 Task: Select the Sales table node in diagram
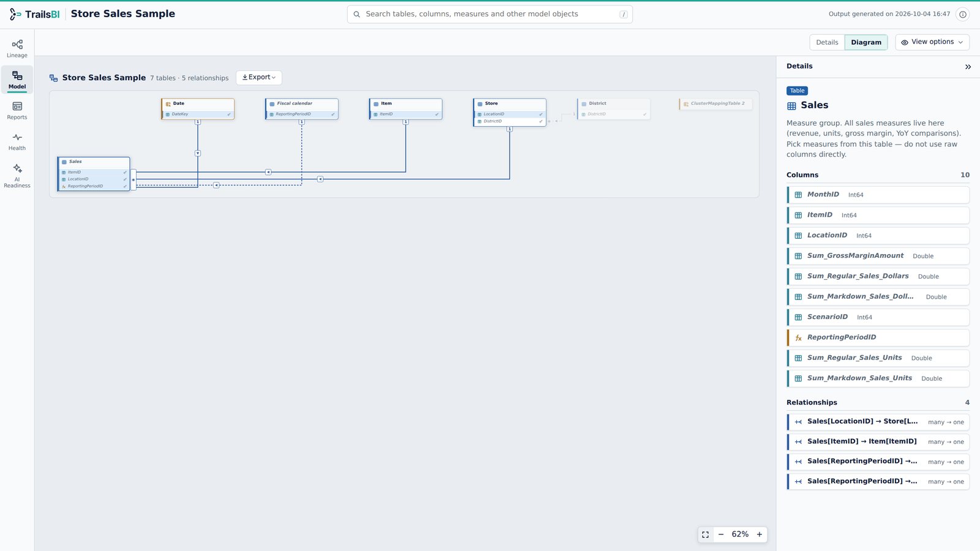coord(94,174)
